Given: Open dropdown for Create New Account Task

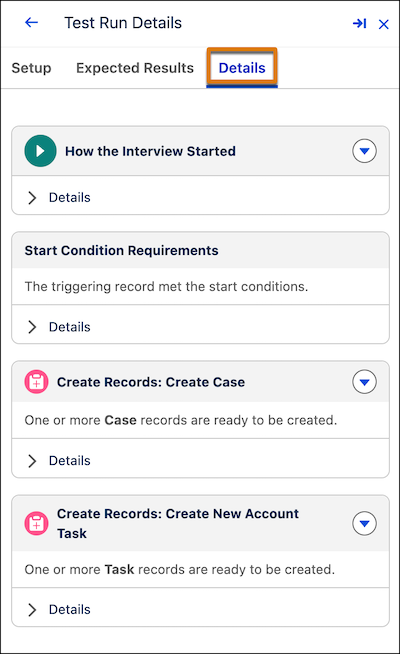Looking at the screenshot, I should (364, 523).
